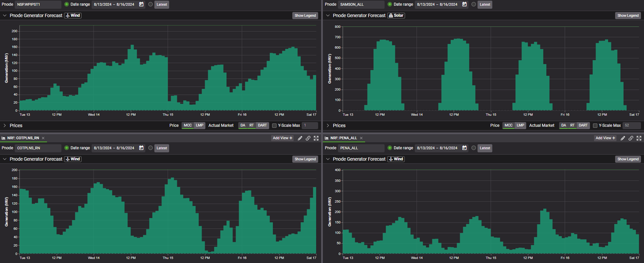Expand Prices section below NSP.WPIPST1 chart

click(5, 126)
